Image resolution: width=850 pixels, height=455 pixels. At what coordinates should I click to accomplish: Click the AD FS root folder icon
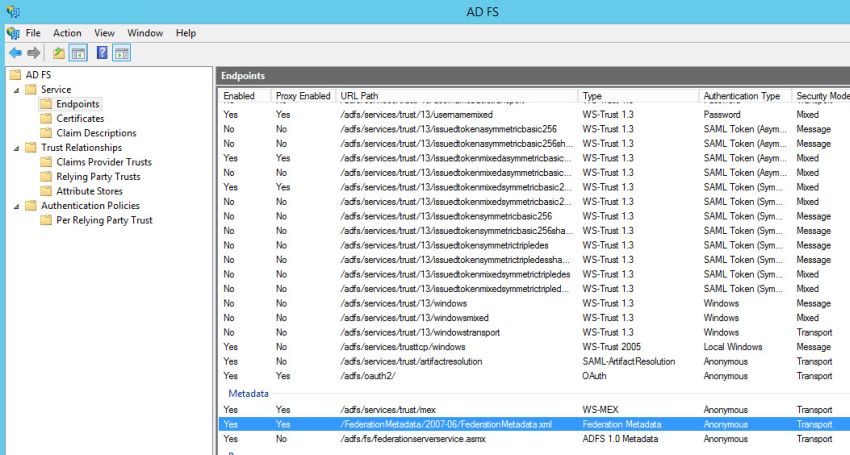14,75
